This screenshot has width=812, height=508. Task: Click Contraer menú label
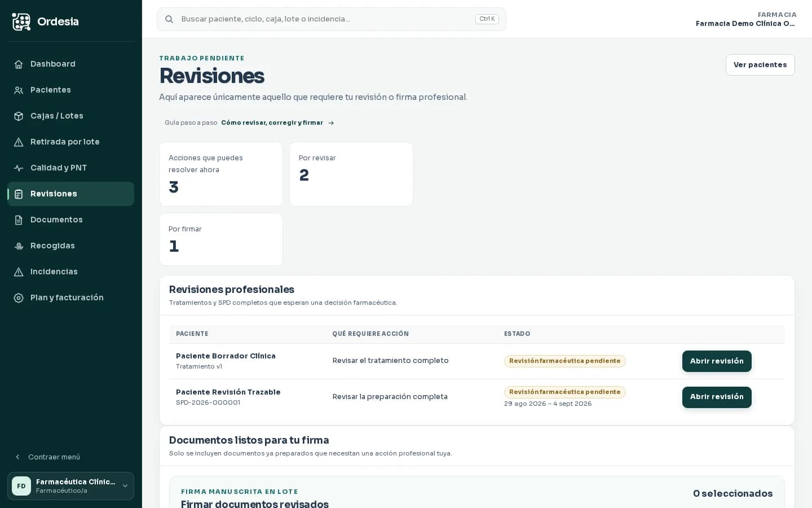[x=54, y=457]
